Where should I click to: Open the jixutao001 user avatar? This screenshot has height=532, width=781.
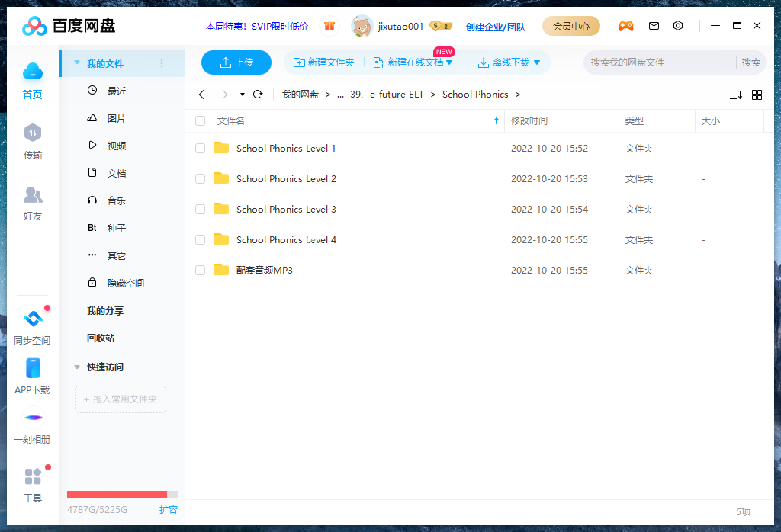(362, 26)
